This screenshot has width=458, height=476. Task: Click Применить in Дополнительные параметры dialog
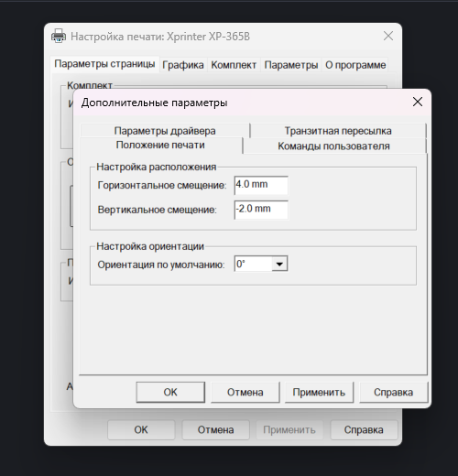319,392
